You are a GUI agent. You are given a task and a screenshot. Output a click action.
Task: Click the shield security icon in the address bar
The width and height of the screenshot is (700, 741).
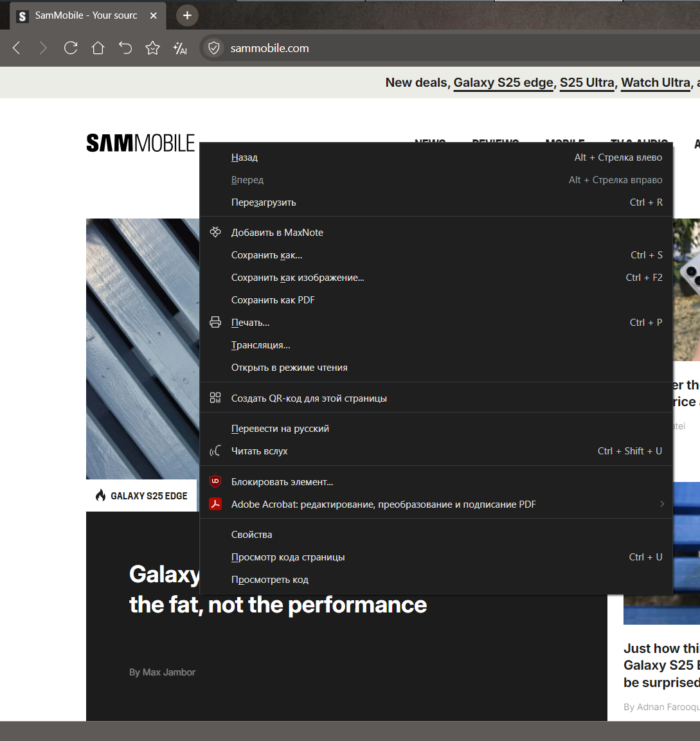(x=214, y=48)
